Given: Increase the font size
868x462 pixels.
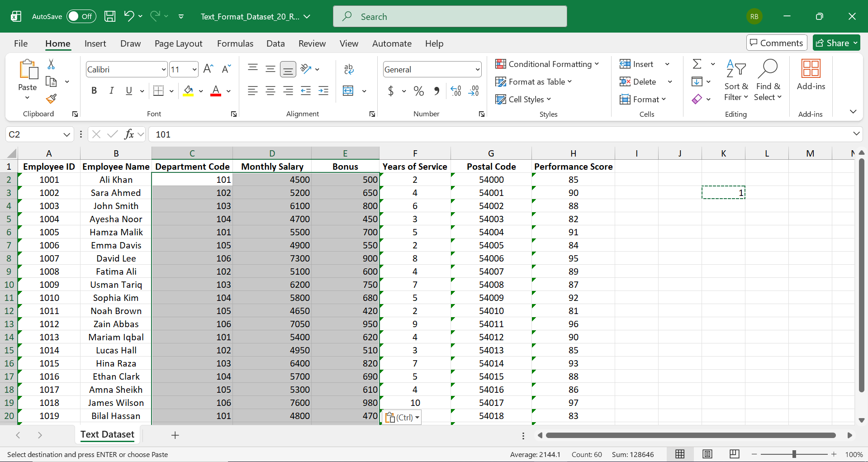Looking at the screenshot, I should coord(208,69).
